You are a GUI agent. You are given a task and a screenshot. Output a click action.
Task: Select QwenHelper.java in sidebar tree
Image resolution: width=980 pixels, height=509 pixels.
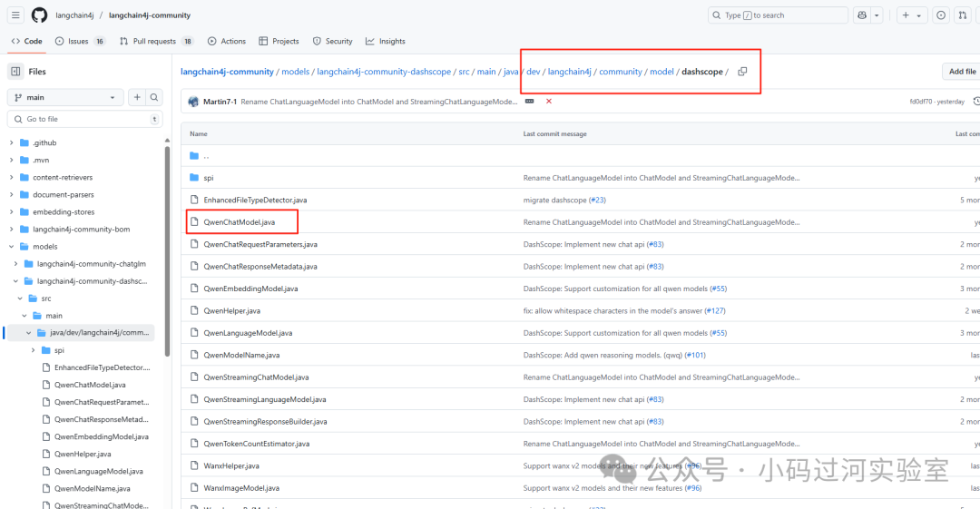(83, 454)
